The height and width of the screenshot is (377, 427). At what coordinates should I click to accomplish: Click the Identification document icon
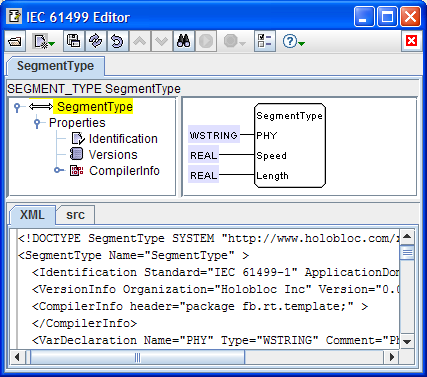click(78, 139)
